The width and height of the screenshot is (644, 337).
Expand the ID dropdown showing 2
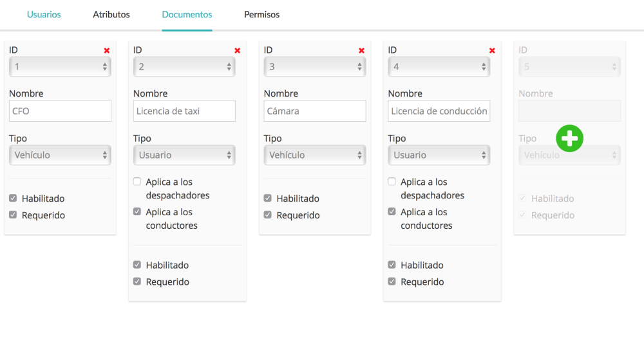coord(184,66)
